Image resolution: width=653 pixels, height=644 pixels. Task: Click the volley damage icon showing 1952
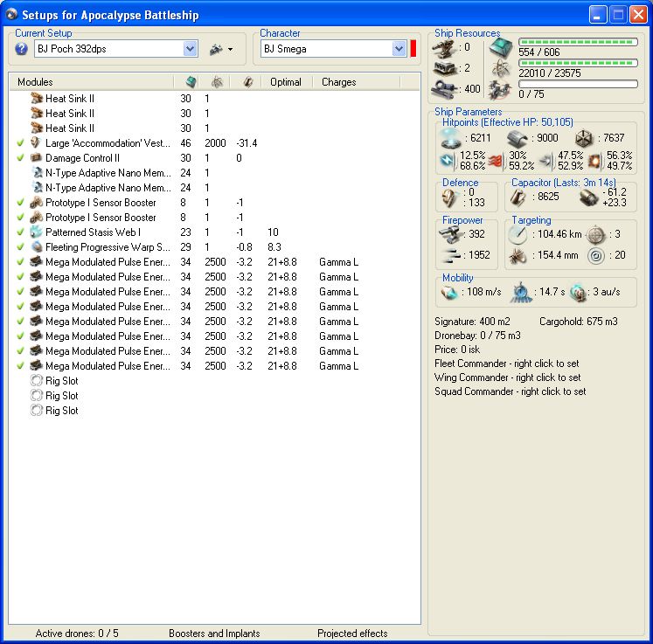click(452, 256)
